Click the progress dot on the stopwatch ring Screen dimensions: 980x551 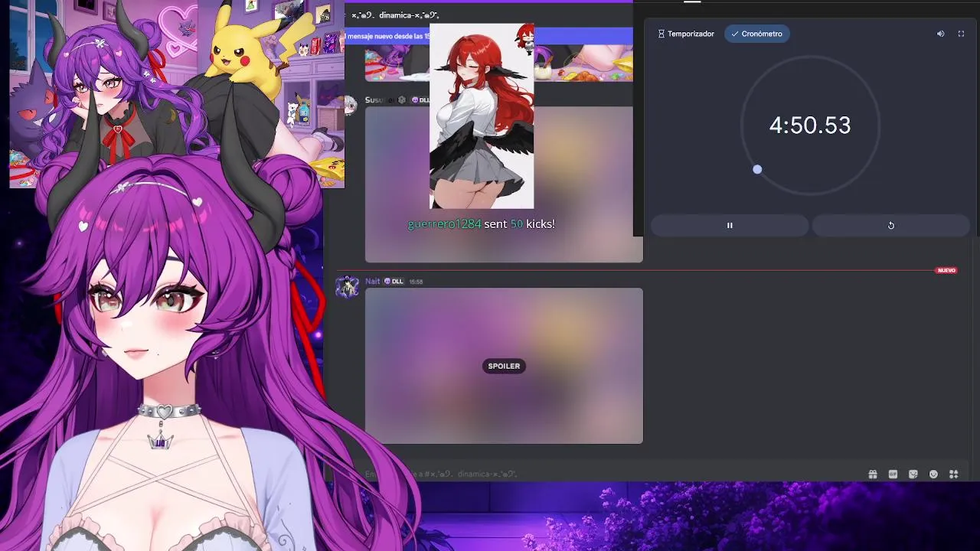click(x=757, y=169)
